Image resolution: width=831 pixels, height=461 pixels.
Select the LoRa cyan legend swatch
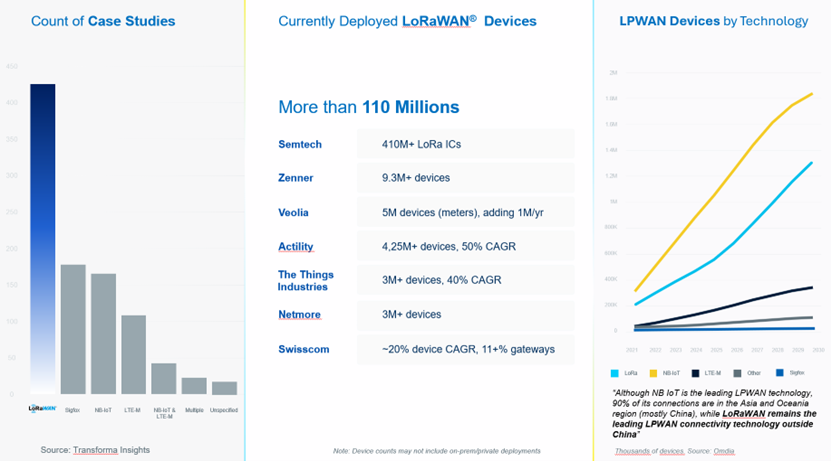point(614,373)
